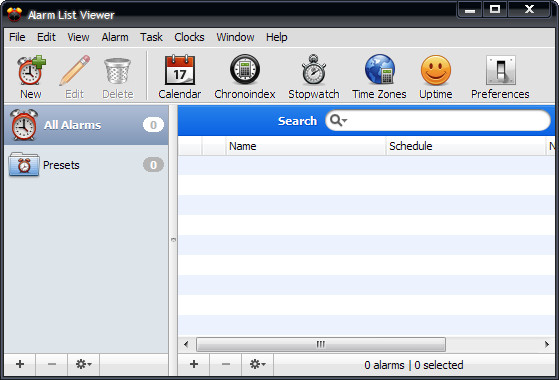
Task: Click the second narrow column header
Action: click(x=214, y=146)
